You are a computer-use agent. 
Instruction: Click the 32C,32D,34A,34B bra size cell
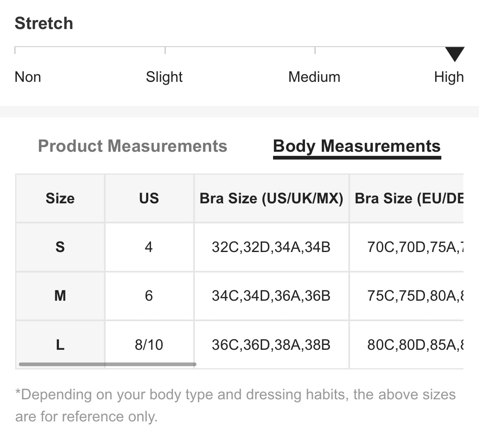click(271, 247)
